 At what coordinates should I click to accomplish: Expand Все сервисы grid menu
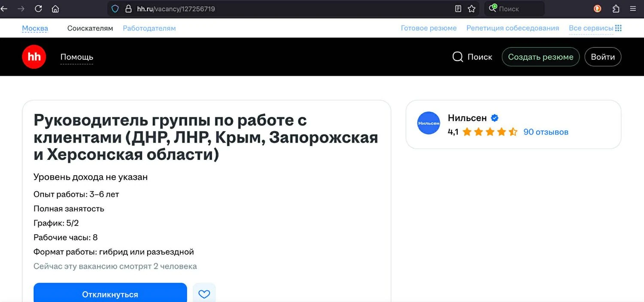point(595,28)
